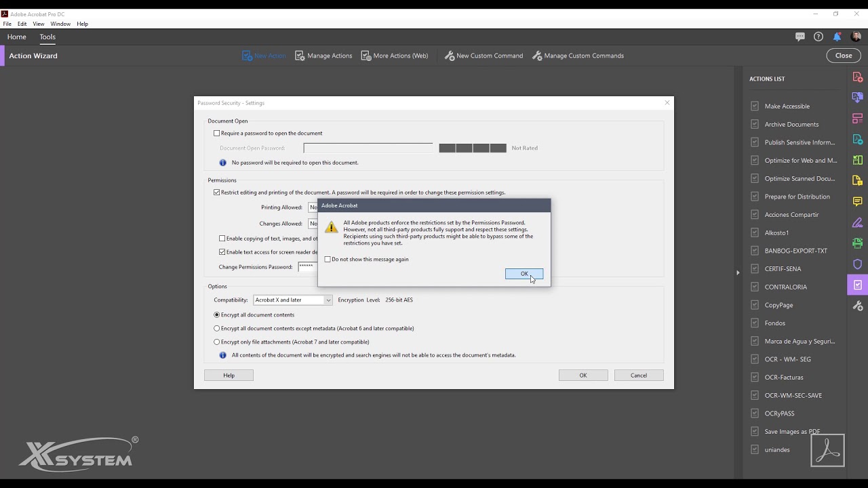This screenshot has height=488, width=868.
Task: Select Encrypt all contents except metadata
Action: [x=217, y=328]
